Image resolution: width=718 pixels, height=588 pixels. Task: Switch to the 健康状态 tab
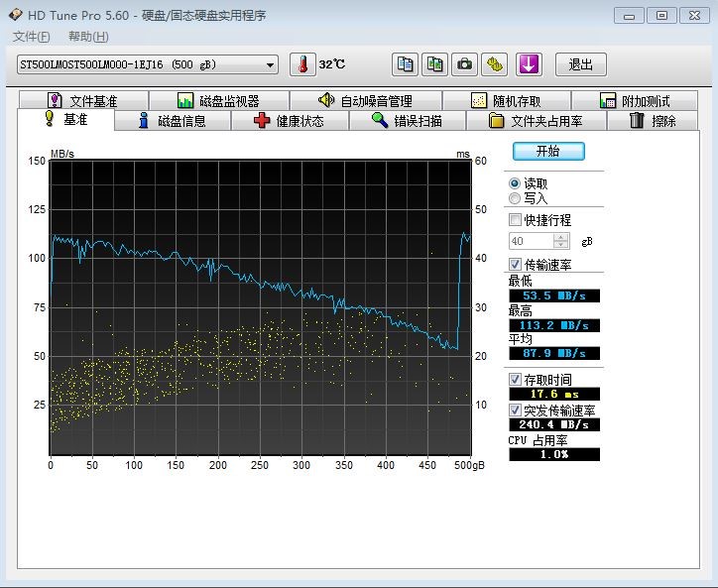289,121
